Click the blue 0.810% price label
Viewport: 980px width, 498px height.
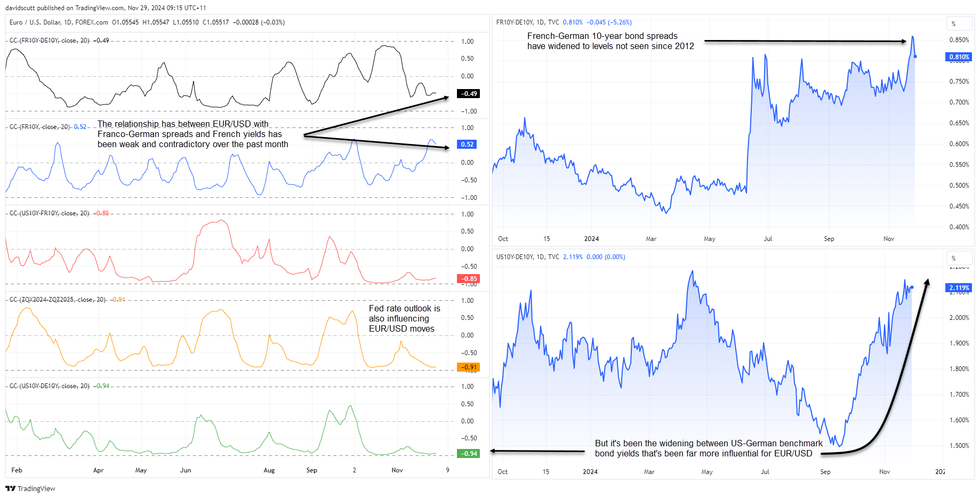(x=959, y=57)
